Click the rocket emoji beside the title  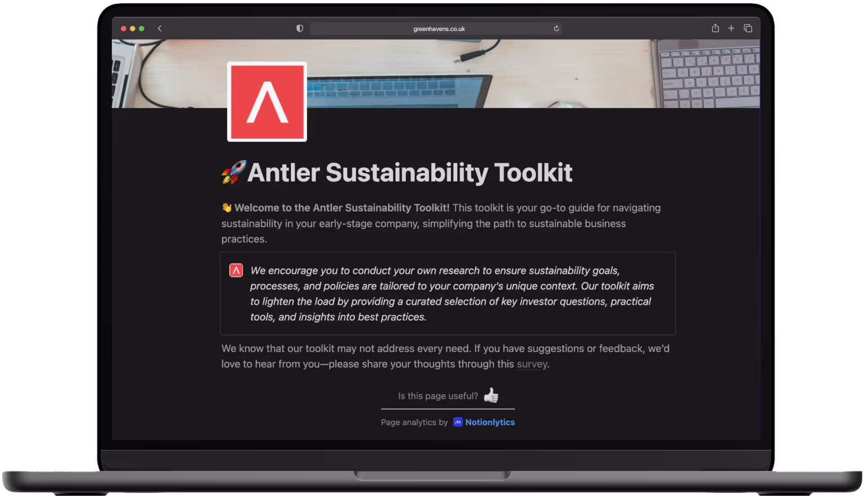233,172
